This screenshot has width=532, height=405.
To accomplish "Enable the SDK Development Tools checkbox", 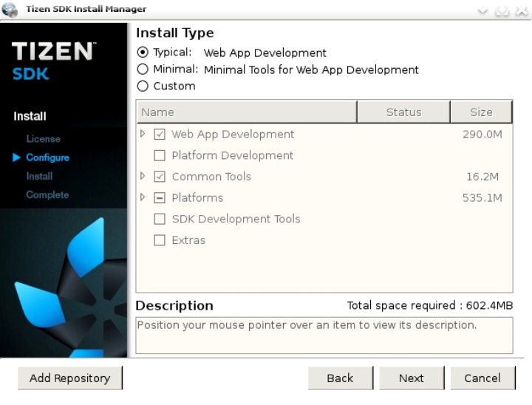I will click(160, 219).
